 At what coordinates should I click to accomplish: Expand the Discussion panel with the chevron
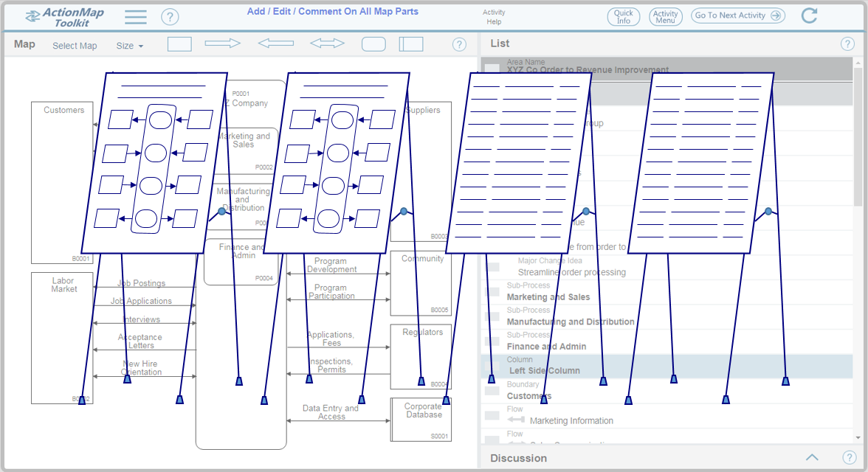[x=812, y=457]
